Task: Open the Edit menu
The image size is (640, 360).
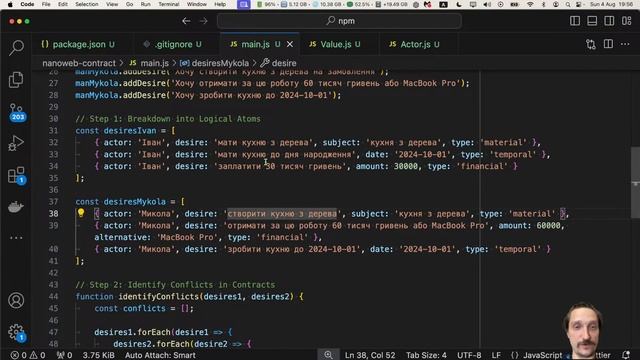Action: [x=63, y=4]
